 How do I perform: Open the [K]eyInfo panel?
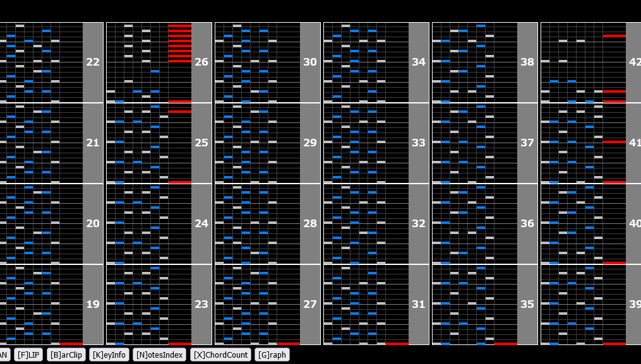pyautogui.click(x=109, y=355)
